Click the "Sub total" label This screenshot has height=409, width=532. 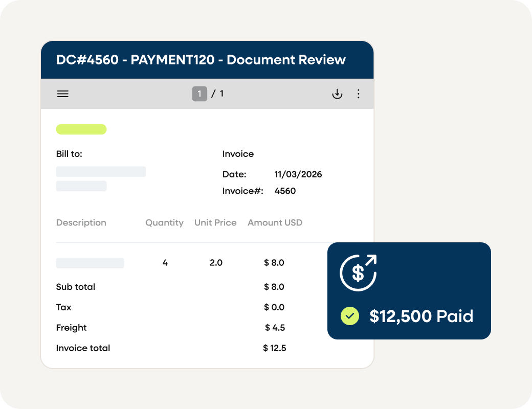click(76, 287)
